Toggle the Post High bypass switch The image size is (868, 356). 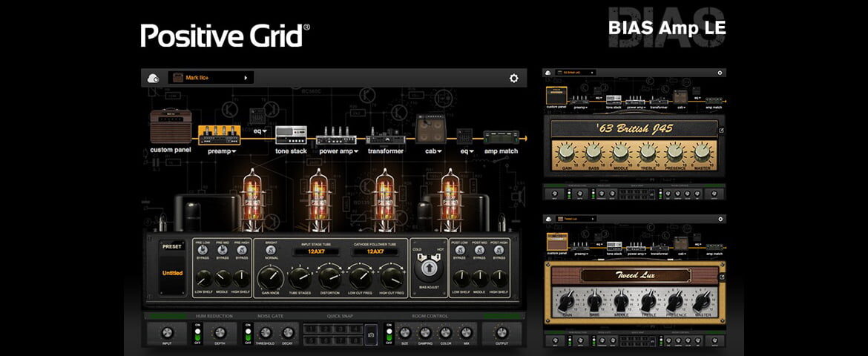(x=499, y=250)
